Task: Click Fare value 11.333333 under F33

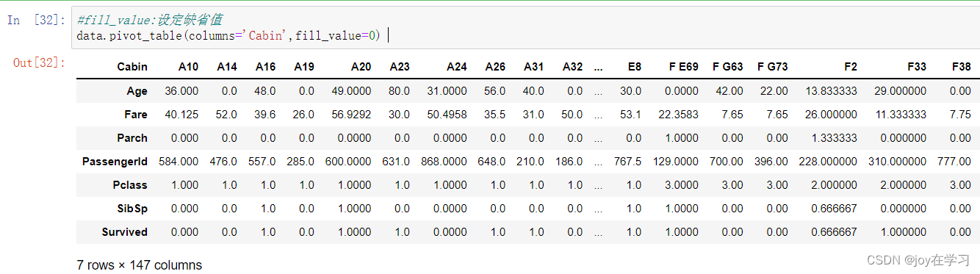Action: (x=901, y=115)
